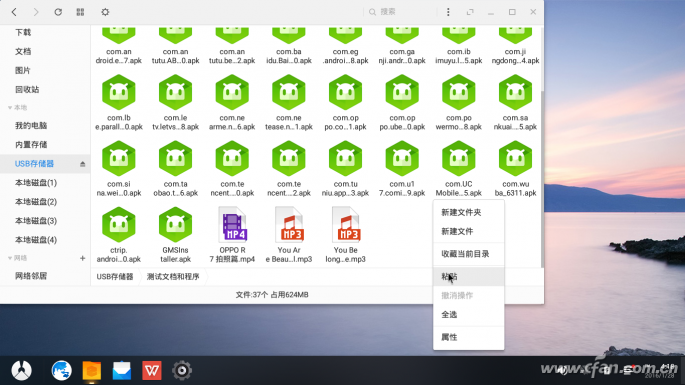Click the search field
Screen dimensions: 685x385
coord(400,12)
